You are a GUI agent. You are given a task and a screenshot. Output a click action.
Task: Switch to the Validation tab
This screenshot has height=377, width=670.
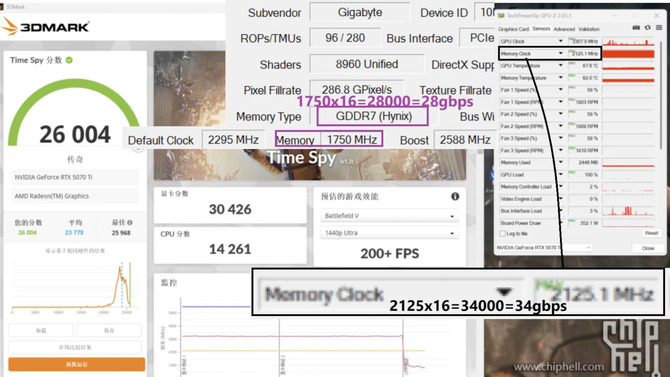point(589,29)
